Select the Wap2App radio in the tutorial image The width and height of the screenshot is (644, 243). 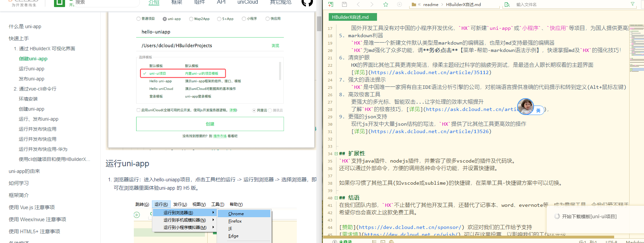pos(191,19)
